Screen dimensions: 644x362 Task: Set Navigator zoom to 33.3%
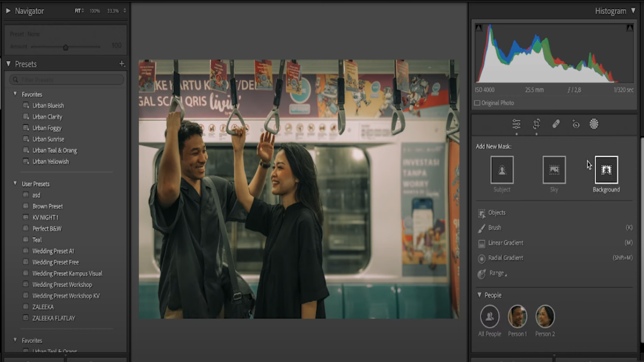point(113,11)
